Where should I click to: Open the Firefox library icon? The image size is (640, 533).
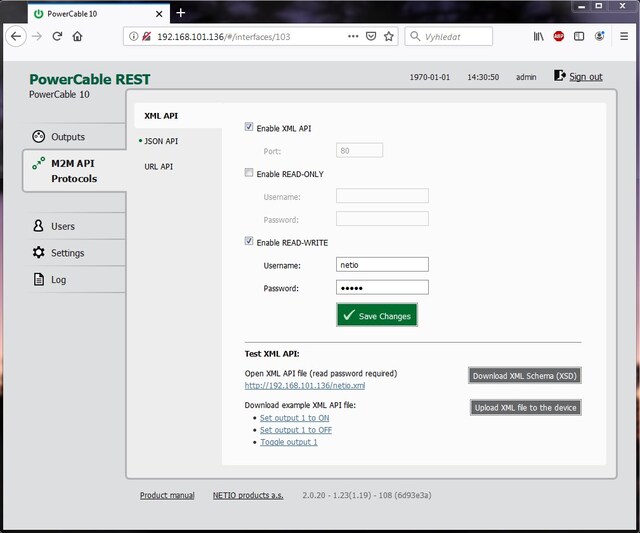(x=538, y=36)
